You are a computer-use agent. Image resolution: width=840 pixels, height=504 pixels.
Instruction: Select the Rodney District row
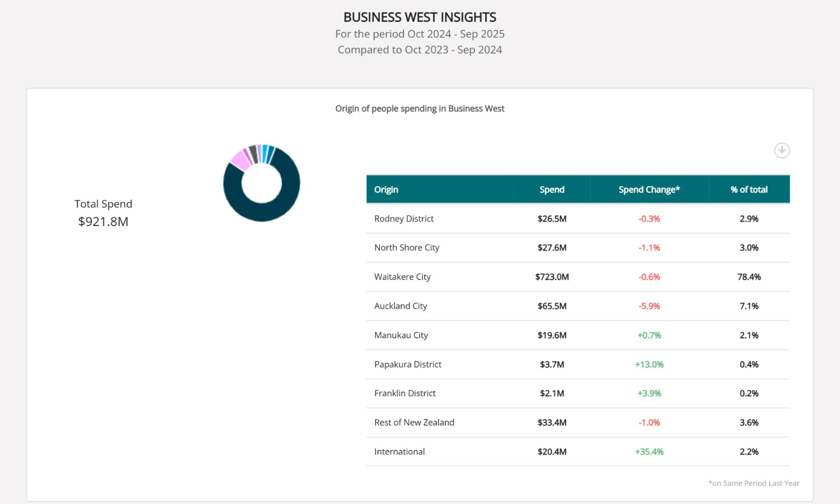(578, 218)
